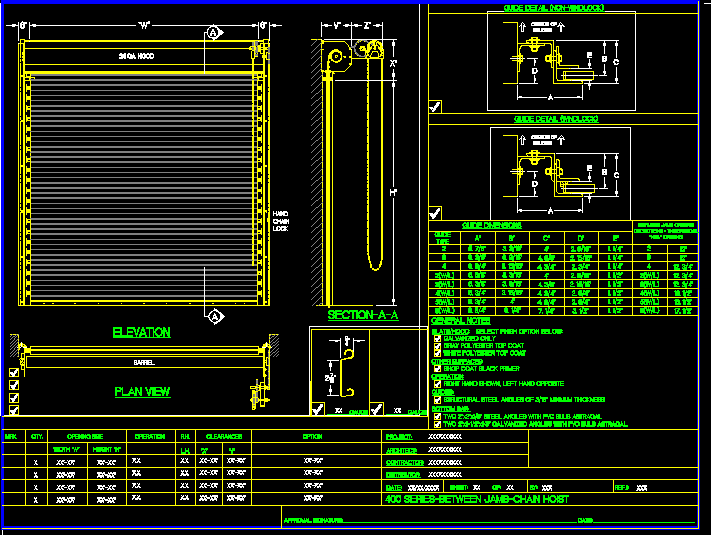Select Guide Detail (Non-Windlock) title
711x535 pixels.
(554, 8)
